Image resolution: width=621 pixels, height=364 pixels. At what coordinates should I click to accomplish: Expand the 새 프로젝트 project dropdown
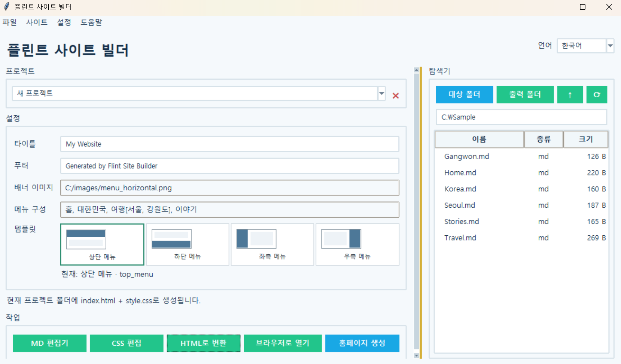coord(381,94)
